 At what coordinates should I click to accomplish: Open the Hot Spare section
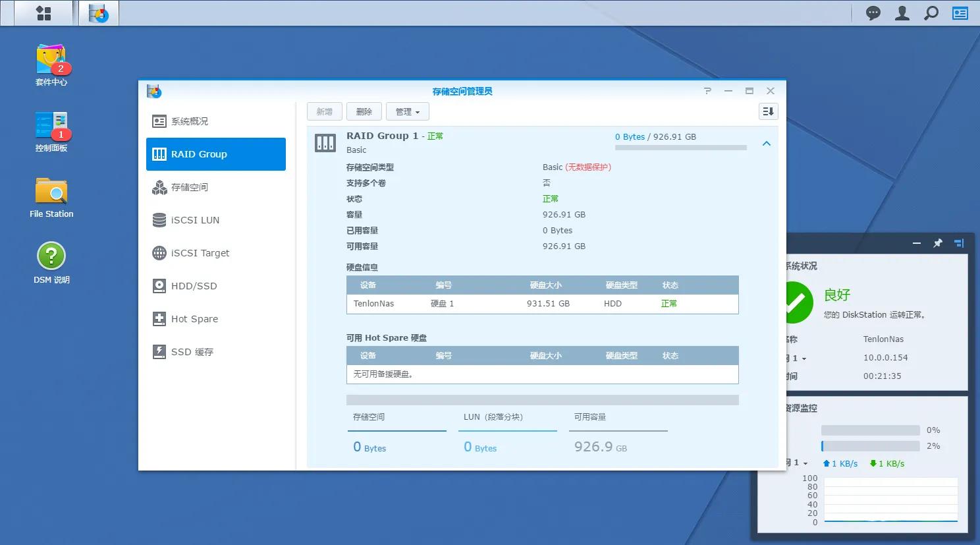[194, 318]
